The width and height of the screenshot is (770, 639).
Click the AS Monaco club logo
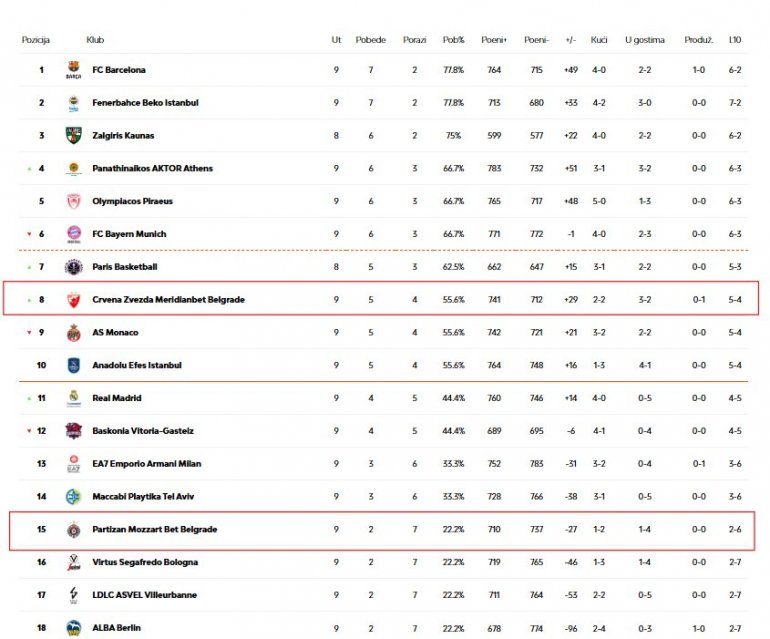click(73, 333)
